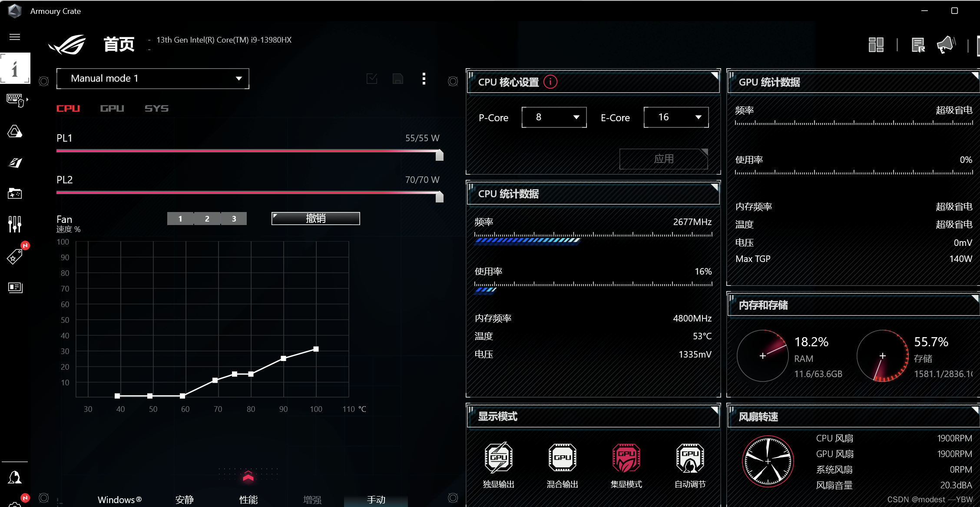Screen dimensions: 980x507
Task: Open the hamburger menu in sidebar
Action: click(x=15, y=37)
